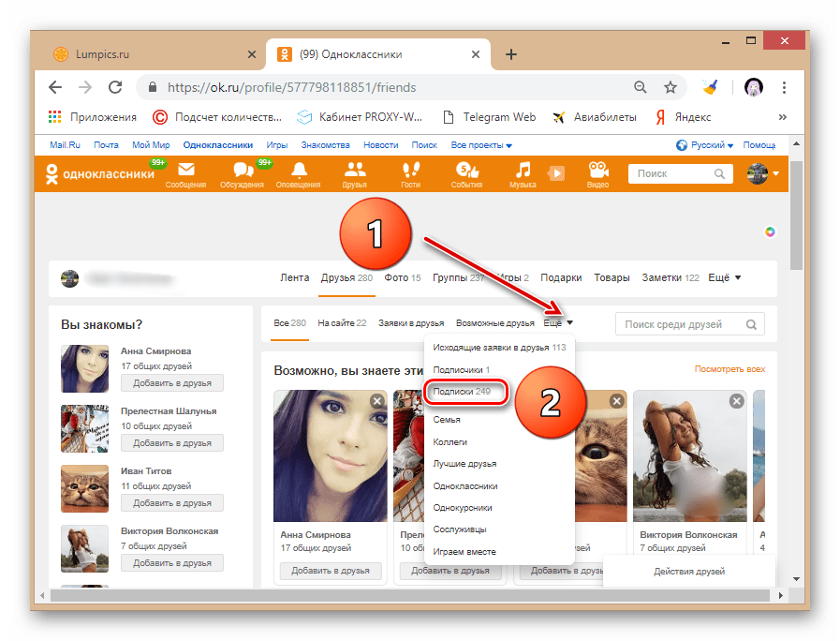Expand the Ещё dropdown in profile menu

point(724,277)
